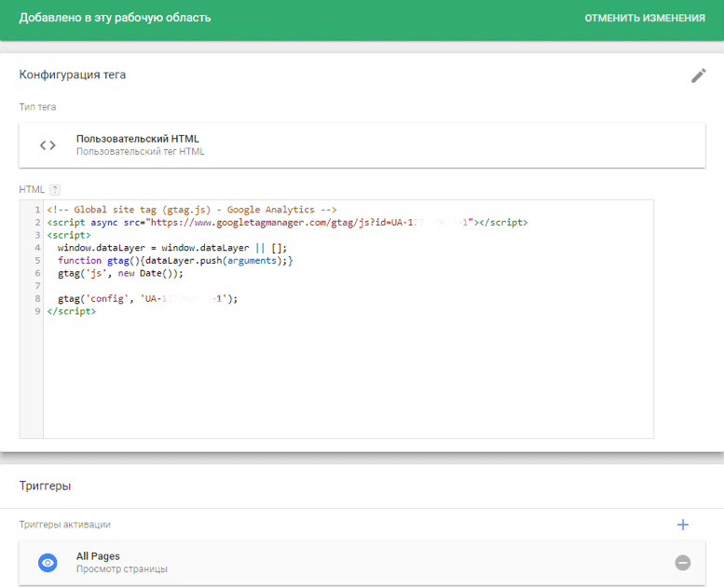This screenshot has height=588, width=724.
Task: Click the gtag('config') code line
Action: [x=147, y=299]
